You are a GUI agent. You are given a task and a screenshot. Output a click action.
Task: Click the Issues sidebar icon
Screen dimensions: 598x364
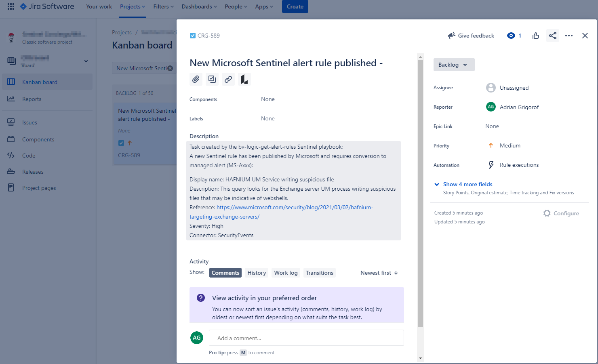[11, 122]
